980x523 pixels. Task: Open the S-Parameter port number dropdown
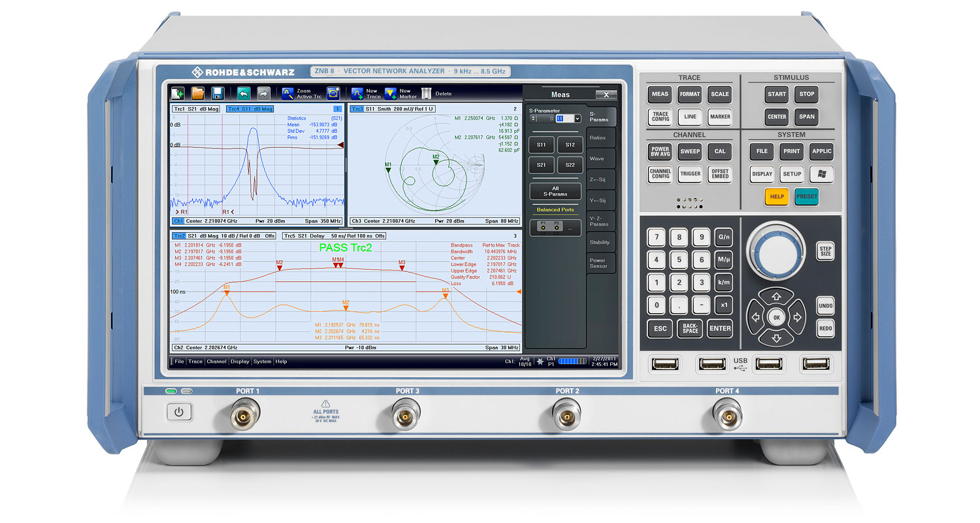[x=577, y=119]
